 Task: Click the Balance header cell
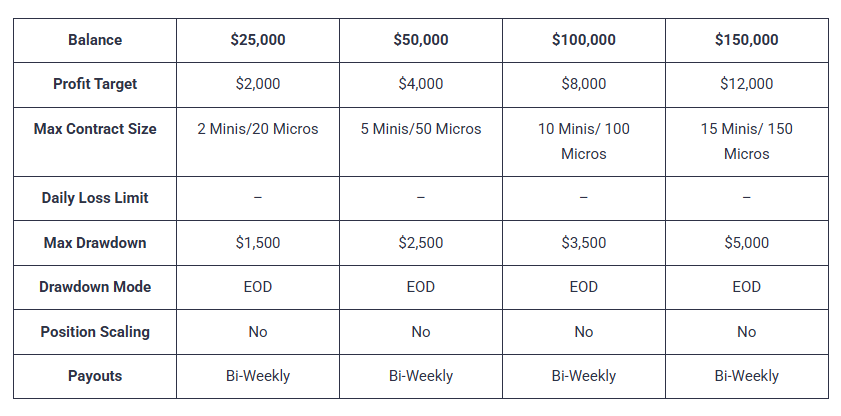pos(95,40)
